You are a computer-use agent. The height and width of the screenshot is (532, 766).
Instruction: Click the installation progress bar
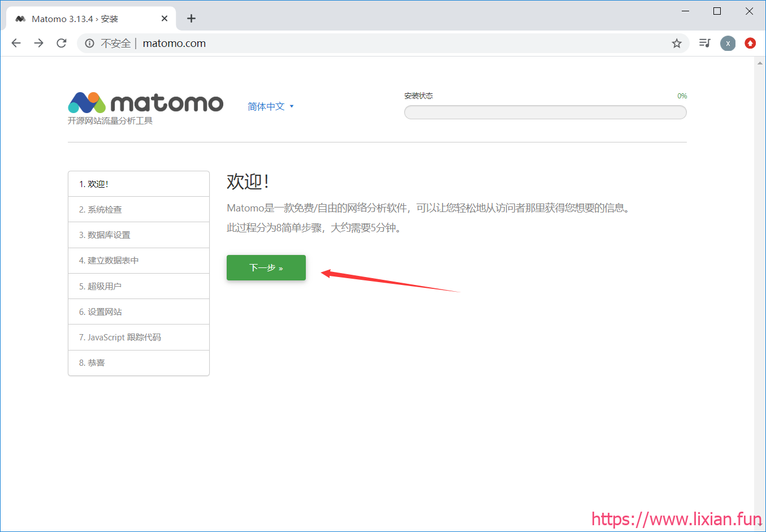[x=546, y=113]
